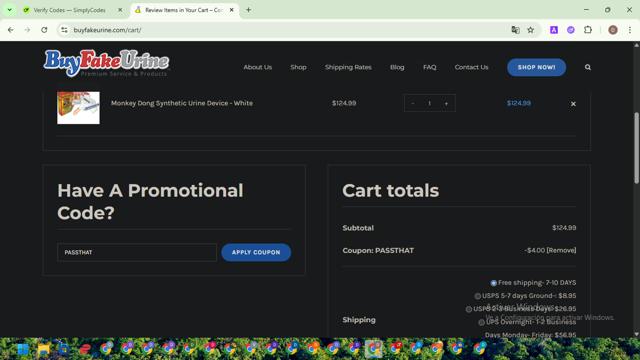Increase Monkey Dong quantity with plus
The image size is (640, 360).
[446, 103]
